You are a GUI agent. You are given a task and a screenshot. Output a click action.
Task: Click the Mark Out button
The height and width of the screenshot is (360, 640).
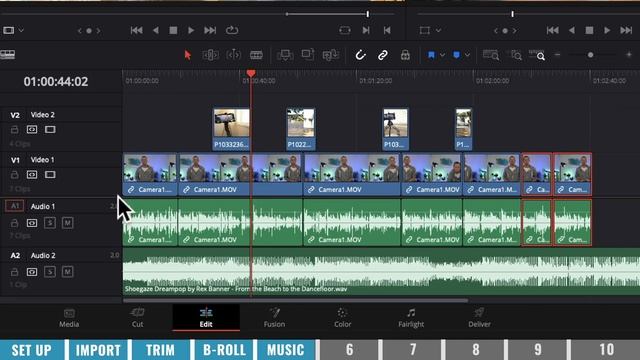tap(387, 30)
